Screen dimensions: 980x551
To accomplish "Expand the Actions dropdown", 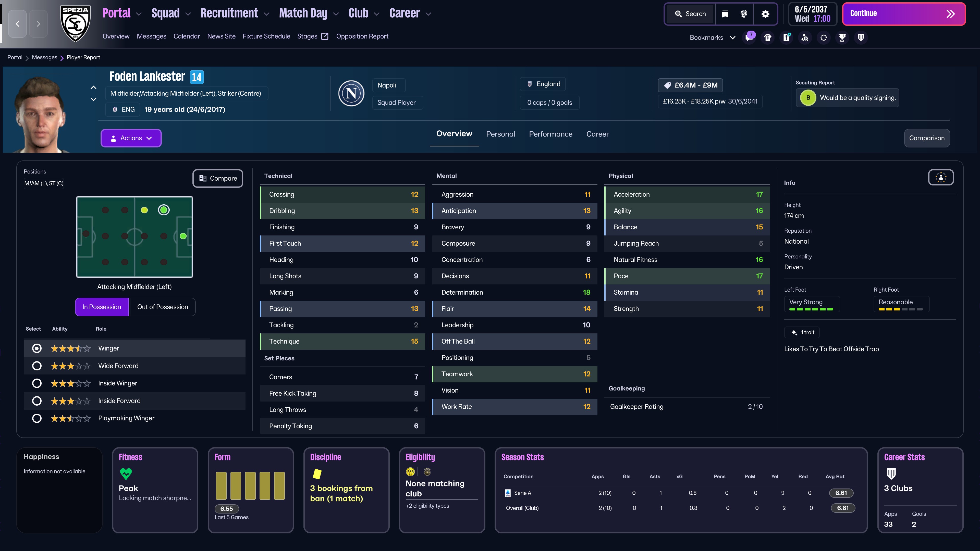I will (131, 138).
